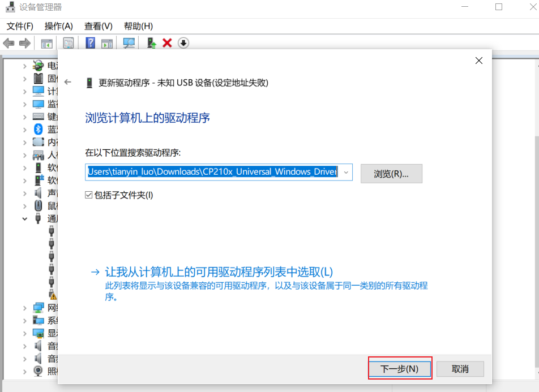Open the Help icon in the toolbar
539x392 pixels.
click(x=89, y=43)
